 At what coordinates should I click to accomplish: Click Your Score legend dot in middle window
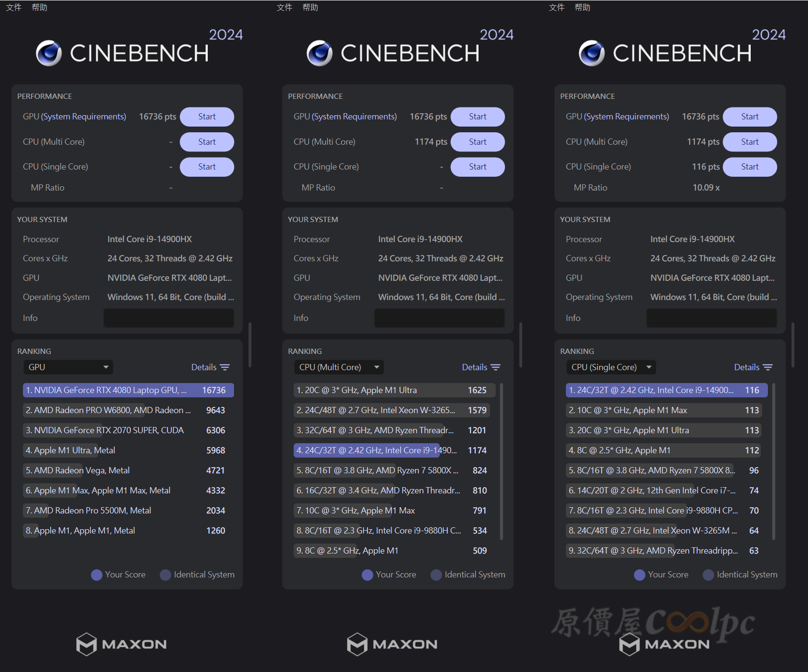(x=367, y=575)
